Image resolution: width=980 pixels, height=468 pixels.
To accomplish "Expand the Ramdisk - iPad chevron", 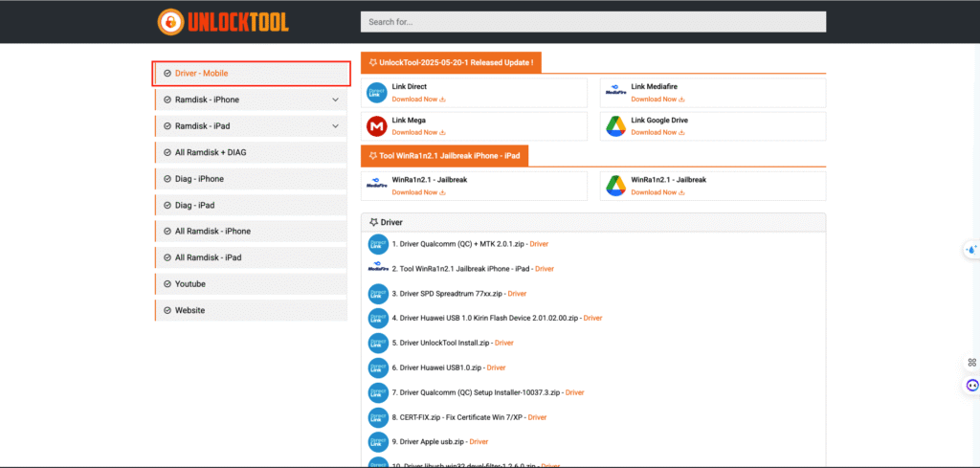I will [336, 126].
